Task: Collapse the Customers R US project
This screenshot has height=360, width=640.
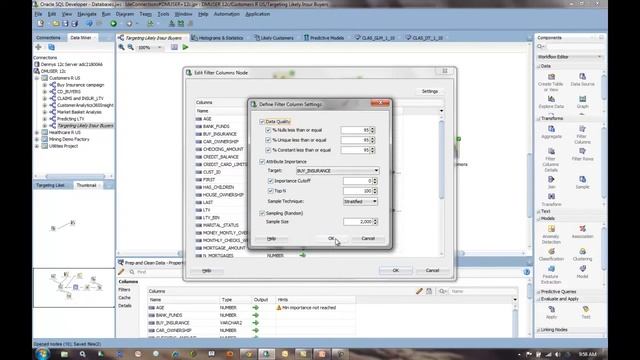Action: click(x=37, y=78)
